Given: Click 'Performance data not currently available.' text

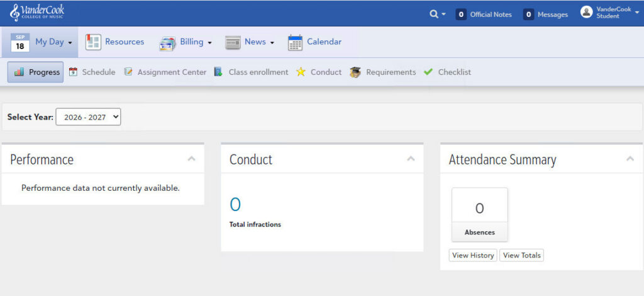Looking at the screenshot, I should pos(101,188).
